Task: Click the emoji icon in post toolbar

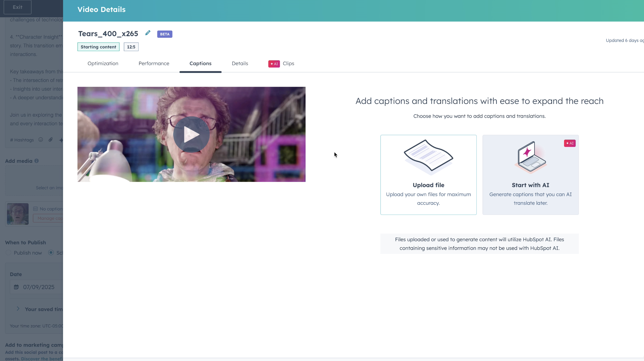Action: [x=41, y=140]
